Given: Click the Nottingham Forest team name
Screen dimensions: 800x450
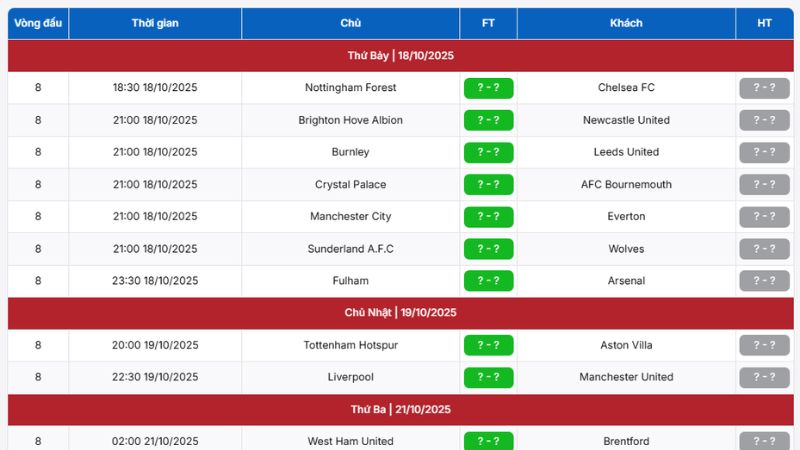Looking at the screenshot, I should coord(350,88).
